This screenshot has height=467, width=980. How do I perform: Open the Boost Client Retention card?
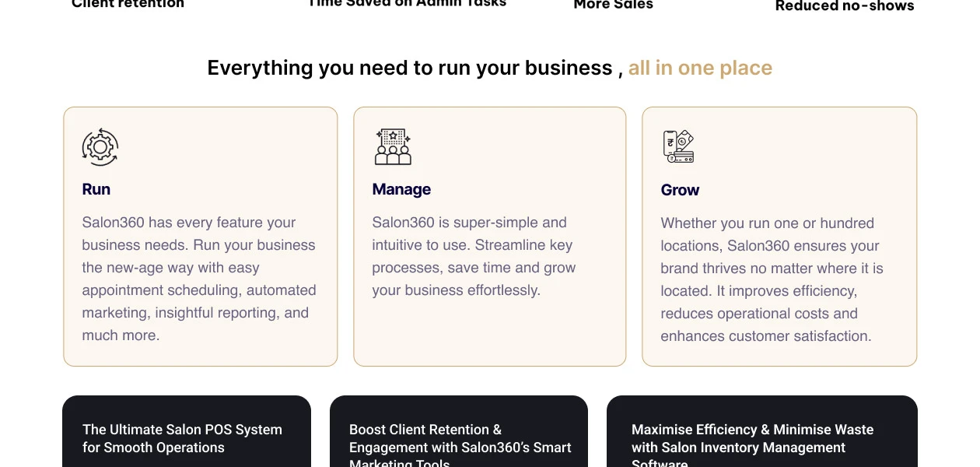[x=459, y=432]
